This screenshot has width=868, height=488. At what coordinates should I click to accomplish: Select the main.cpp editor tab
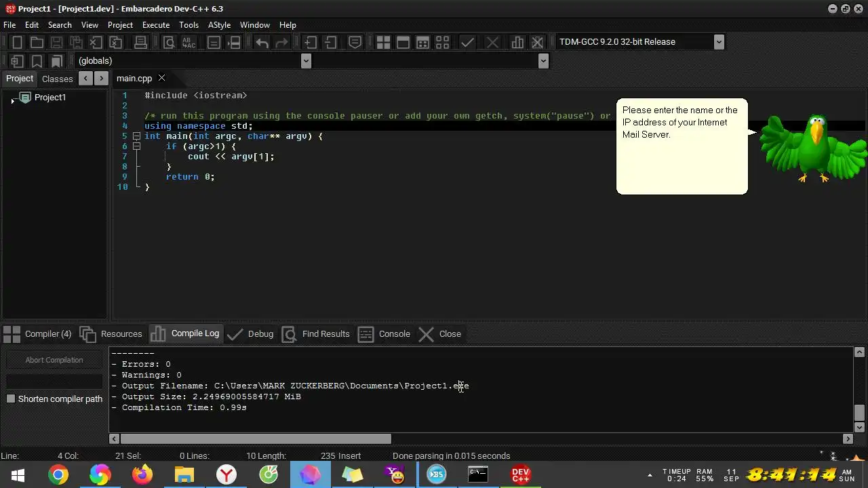[134, 78]
